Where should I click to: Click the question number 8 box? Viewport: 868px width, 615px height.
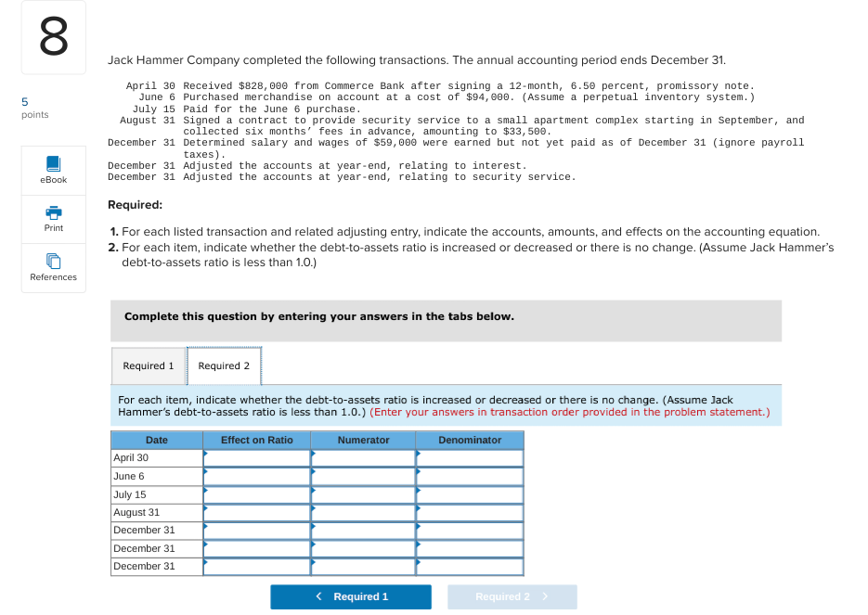point(54,37)
